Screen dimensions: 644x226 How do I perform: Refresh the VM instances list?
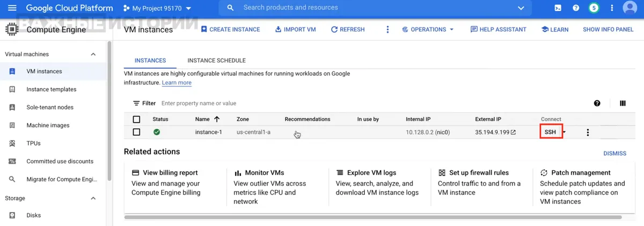(348, 30)
